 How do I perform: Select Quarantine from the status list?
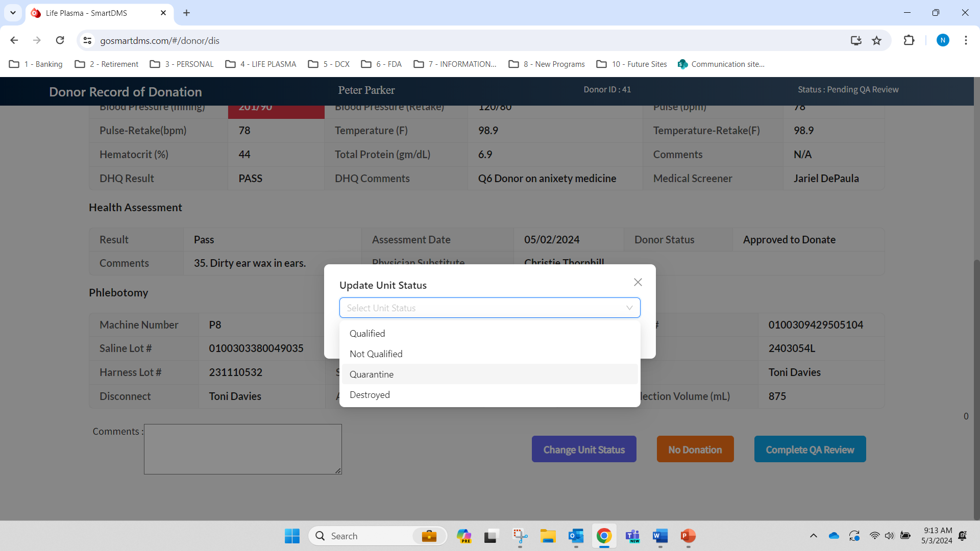pos(371,374)
